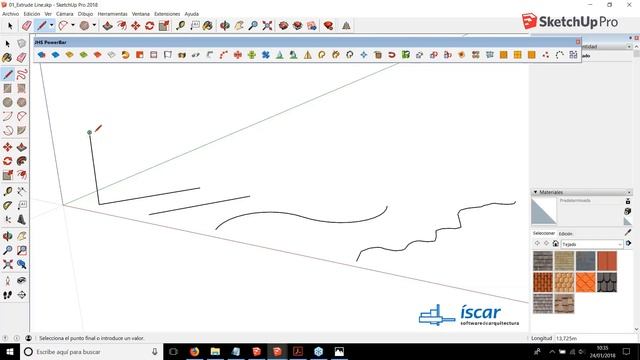
Task: Open the Cámara menu
Action: point(64,14)
